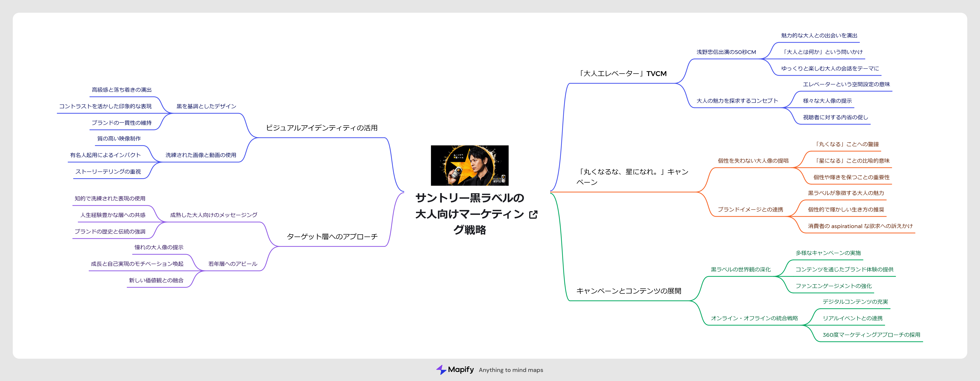Viewport: 980px width, 381px height.
Task: Select the central node サントリー黒ラベルの大人向けマーケティング戦略
Action: point(470,214)
